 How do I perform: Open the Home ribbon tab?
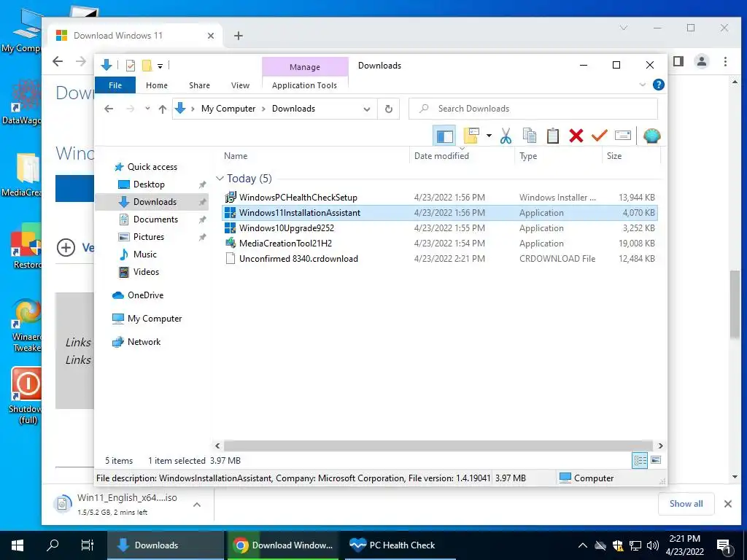pos(157,85)
